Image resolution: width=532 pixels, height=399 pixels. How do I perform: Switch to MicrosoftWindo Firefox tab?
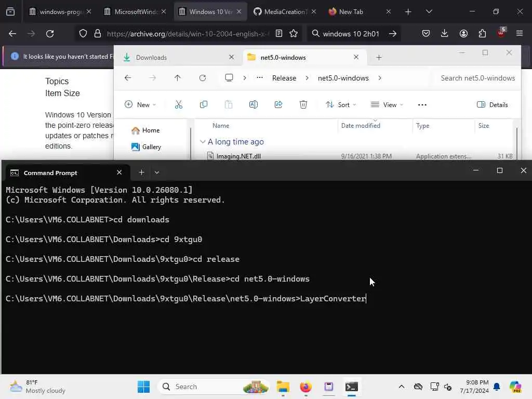pos(135,11)
